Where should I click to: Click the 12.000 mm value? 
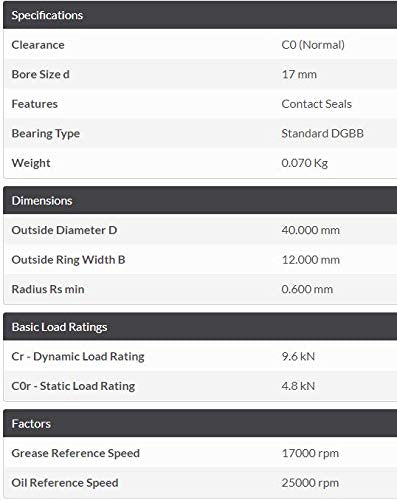click(x=311, y=260)
